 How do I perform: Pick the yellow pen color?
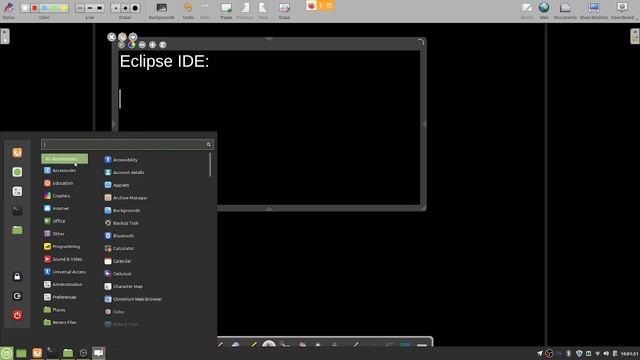[x=64, y=8]
